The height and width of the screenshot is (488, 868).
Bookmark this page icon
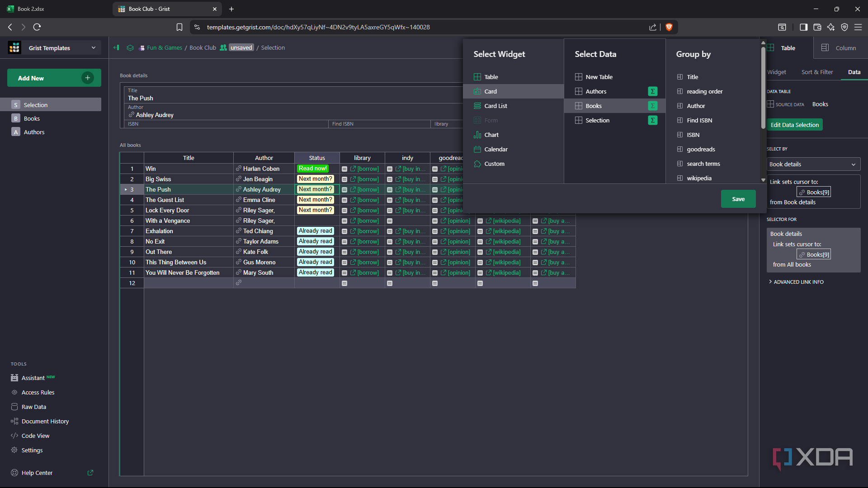point(179,27)
